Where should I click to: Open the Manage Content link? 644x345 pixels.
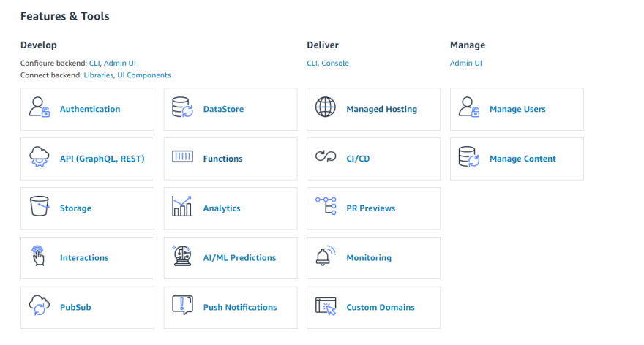click(x=523, y=159)
